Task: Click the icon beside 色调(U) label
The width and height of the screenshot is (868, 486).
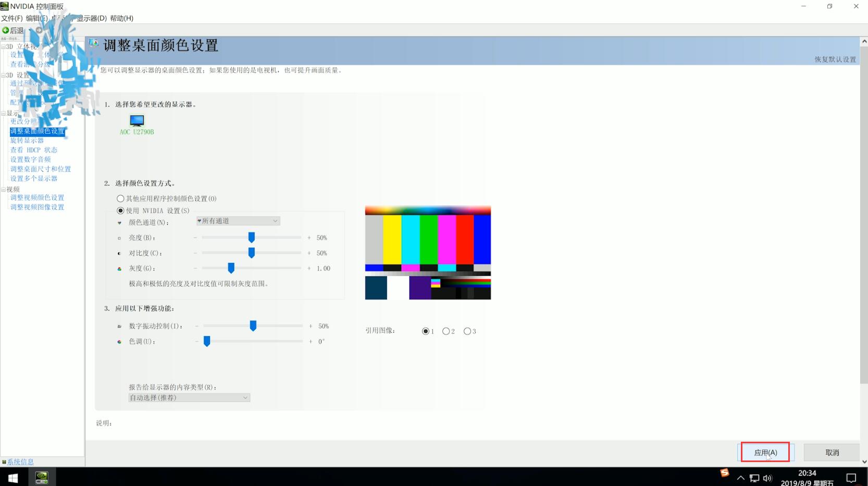Action: 119,342
